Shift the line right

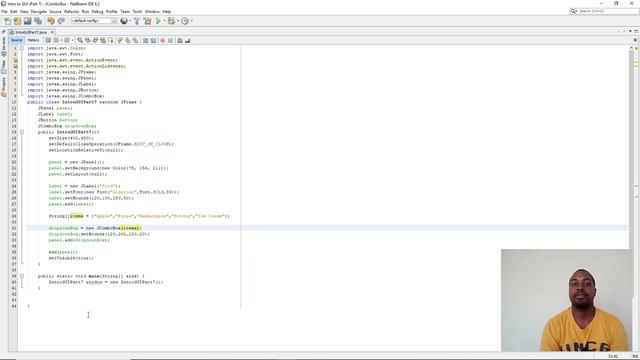coord(153,40)
